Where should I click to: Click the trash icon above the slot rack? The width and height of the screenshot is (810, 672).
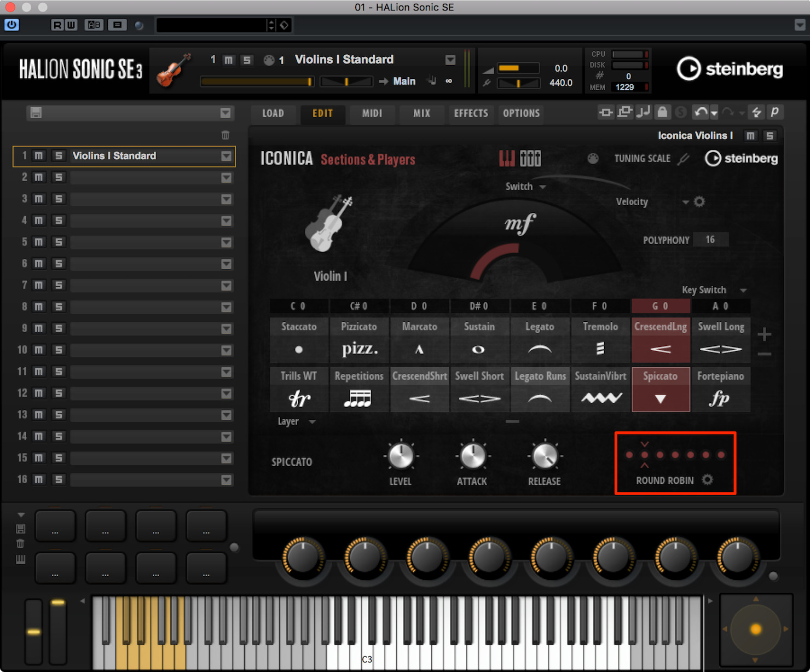[x=225, y=135]
